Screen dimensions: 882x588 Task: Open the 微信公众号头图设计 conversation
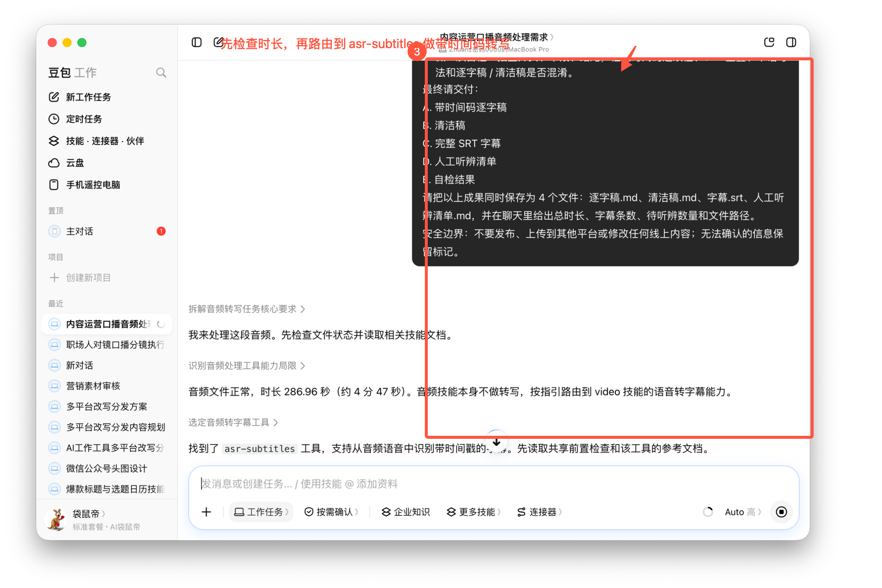(x=107, y=468)
